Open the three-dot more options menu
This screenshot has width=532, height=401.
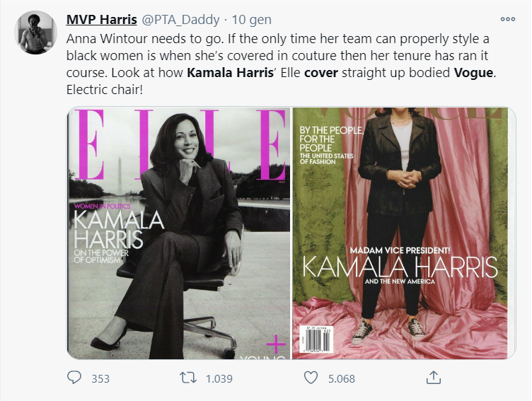pos(507,19)
